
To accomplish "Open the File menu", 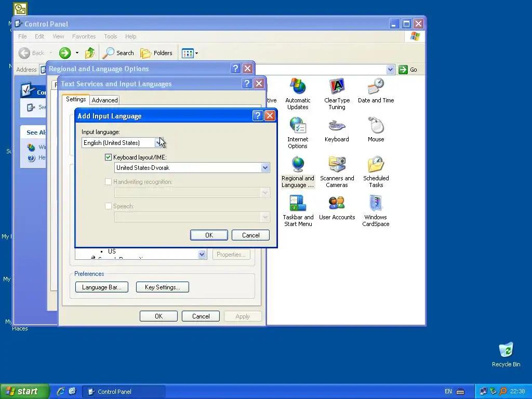I will tap(22, 36).
